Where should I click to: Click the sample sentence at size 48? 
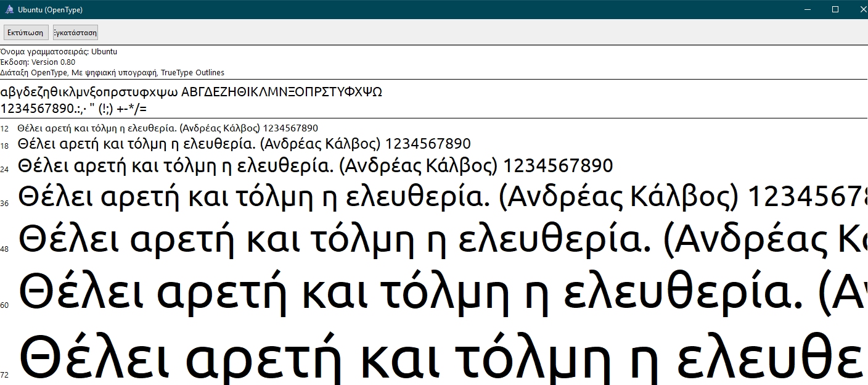coord(443,240)
